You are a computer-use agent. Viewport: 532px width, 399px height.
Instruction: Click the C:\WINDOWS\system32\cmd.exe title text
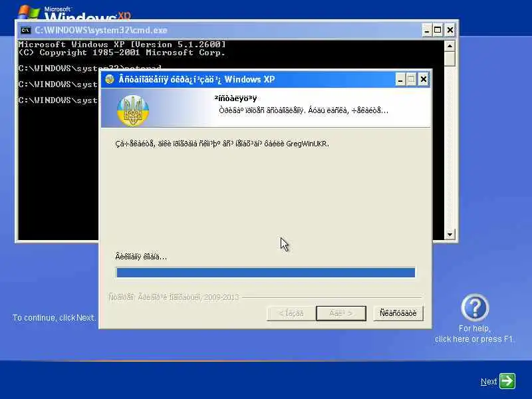(101, 30)
